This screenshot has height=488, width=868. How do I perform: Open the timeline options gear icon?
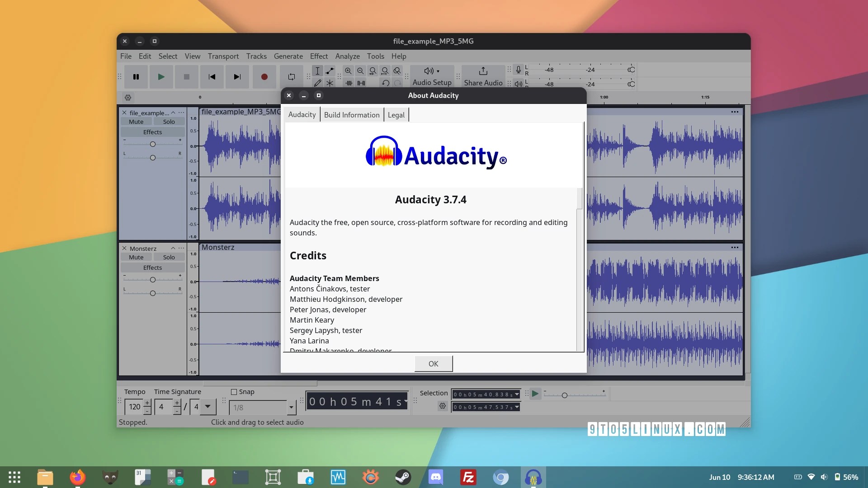(x=128, y=98)
